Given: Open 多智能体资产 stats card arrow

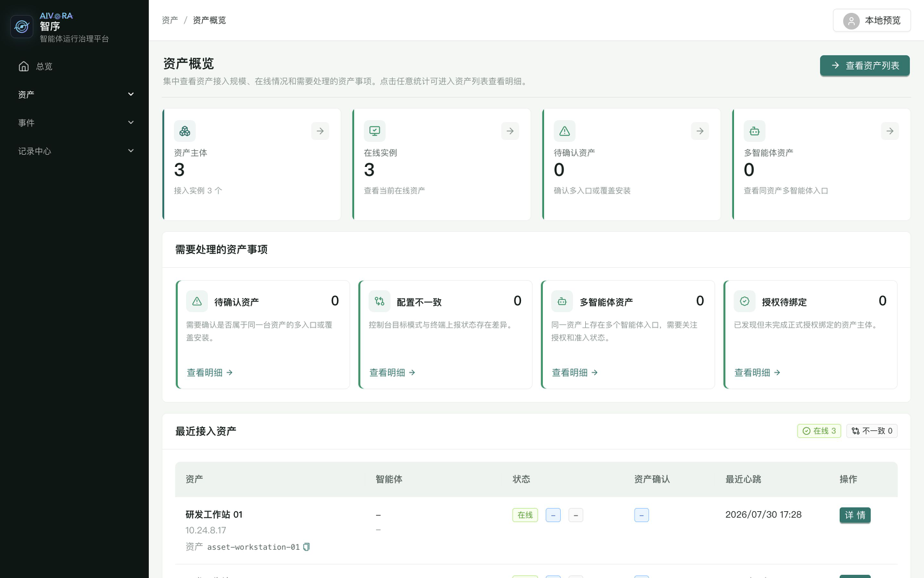Looking at the screenshot, I should [x=890, y=131].
